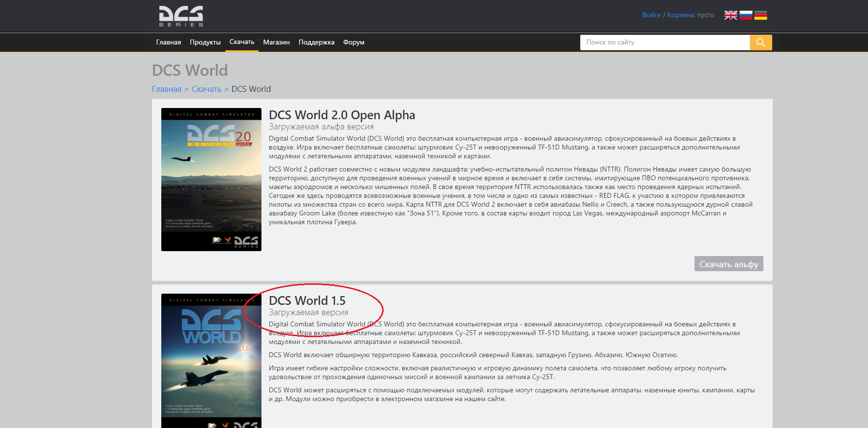This screenshot has height=428, width=868.
Task: Switch site language to Russian flag
Action: [x=746, y=15]
